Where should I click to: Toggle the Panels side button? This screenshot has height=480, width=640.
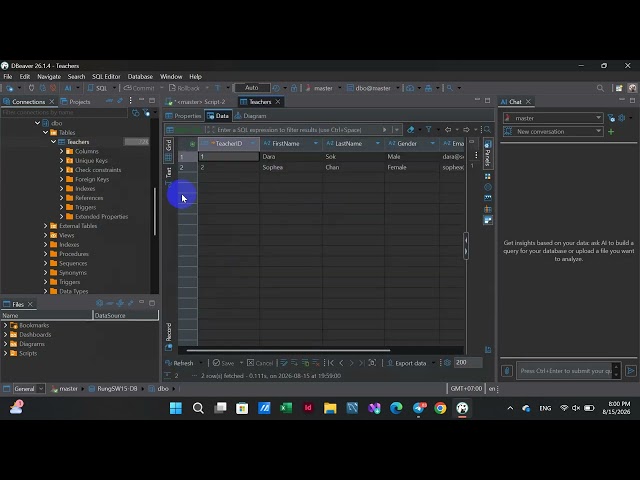488,153
